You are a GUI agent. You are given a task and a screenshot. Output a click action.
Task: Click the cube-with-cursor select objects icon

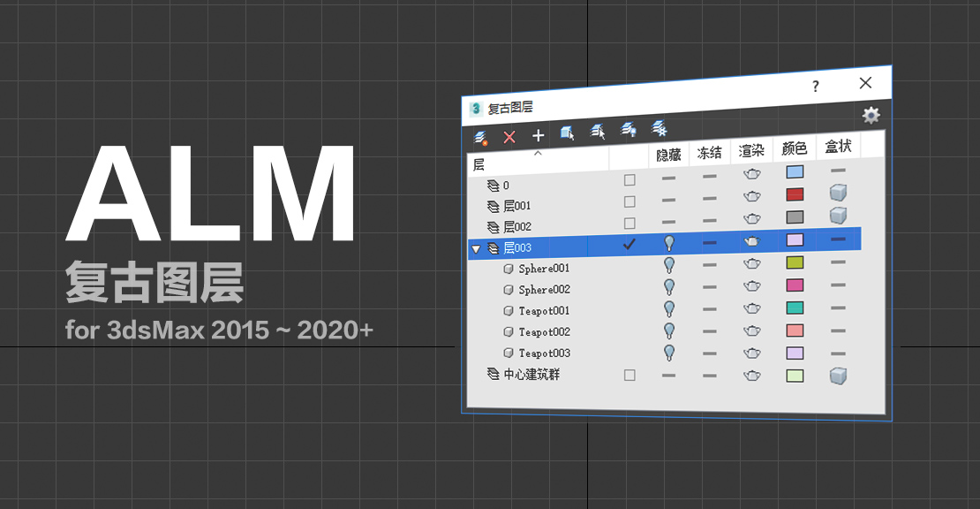pos(568,133)
